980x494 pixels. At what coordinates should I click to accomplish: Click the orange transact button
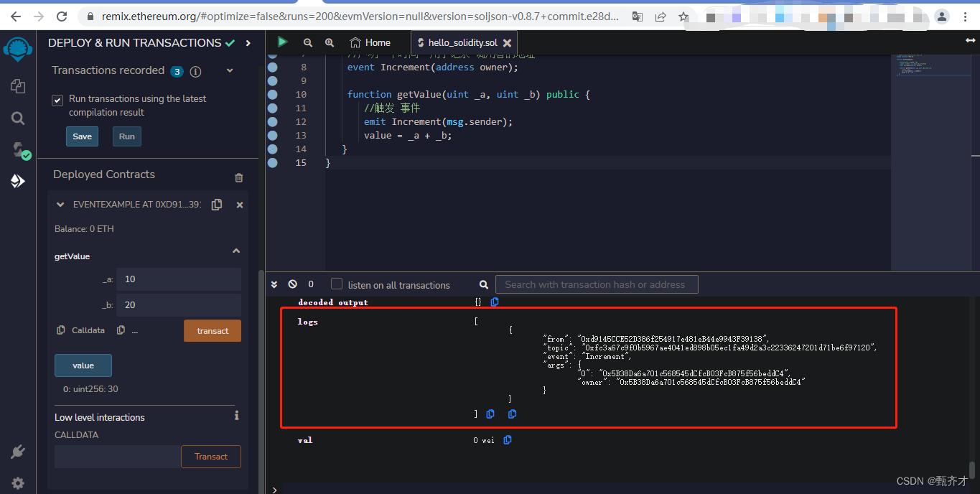click(x=213, y=331)
